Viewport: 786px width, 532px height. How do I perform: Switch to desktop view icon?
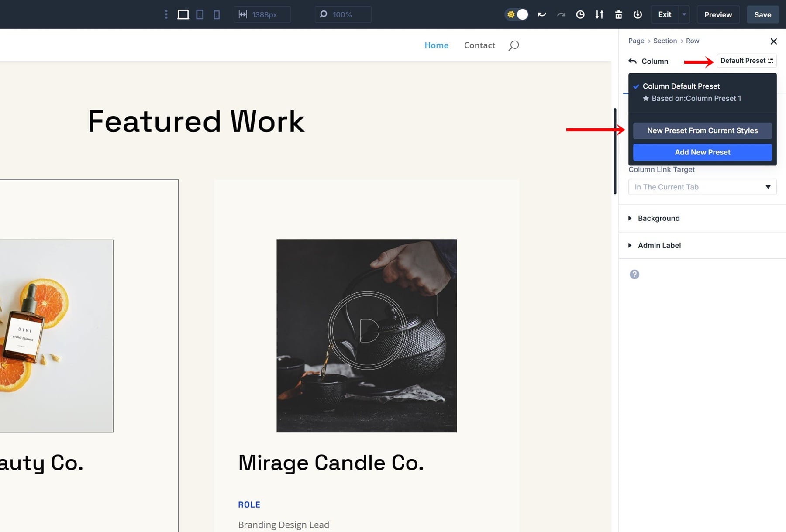[x=183, y=15]
